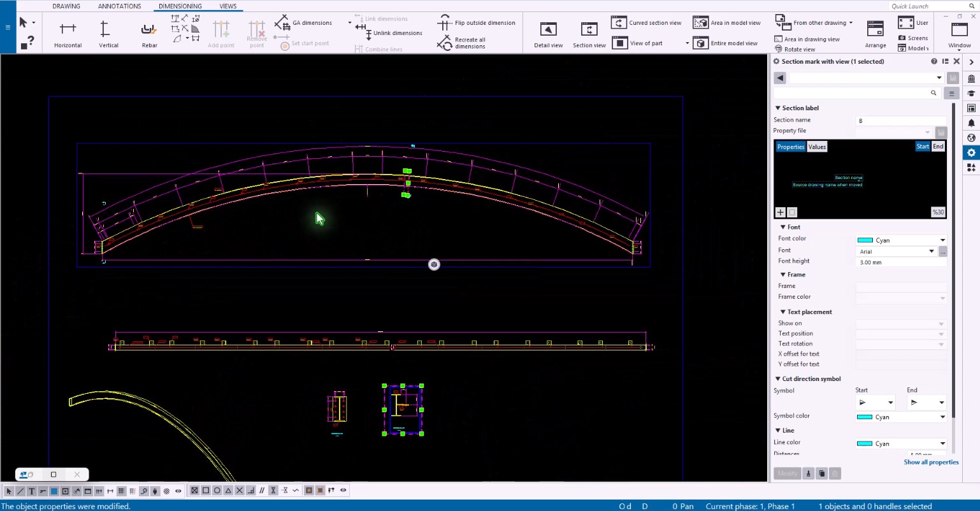The height and width of the screenshot is (511, 980).
Task: Choose the Rebar dimension tool
Action: click(149, 34)
